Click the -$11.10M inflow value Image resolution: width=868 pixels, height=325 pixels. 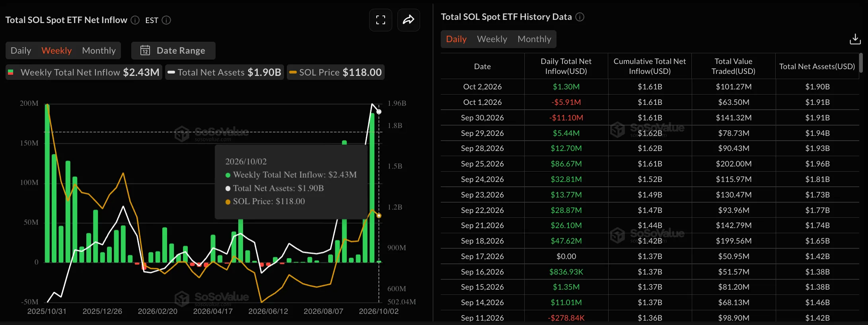[566, 118]
